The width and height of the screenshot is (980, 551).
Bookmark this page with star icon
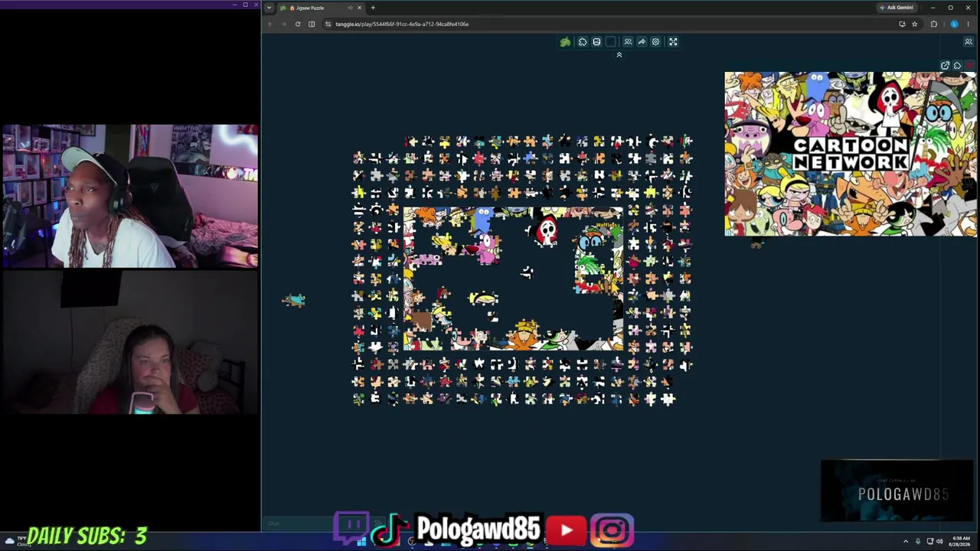pos(914,24)
